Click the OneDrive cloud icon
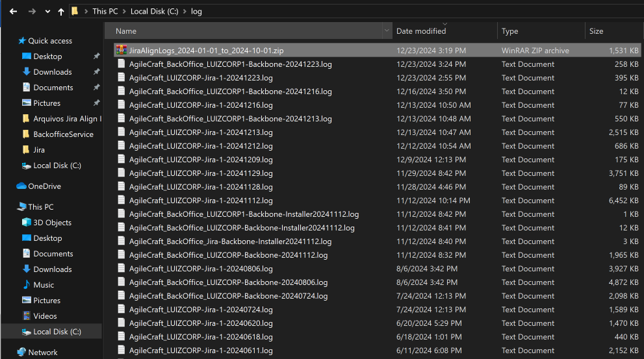This screenshot has height=359, width=644. pyautogui.click(x=21, y=186)
